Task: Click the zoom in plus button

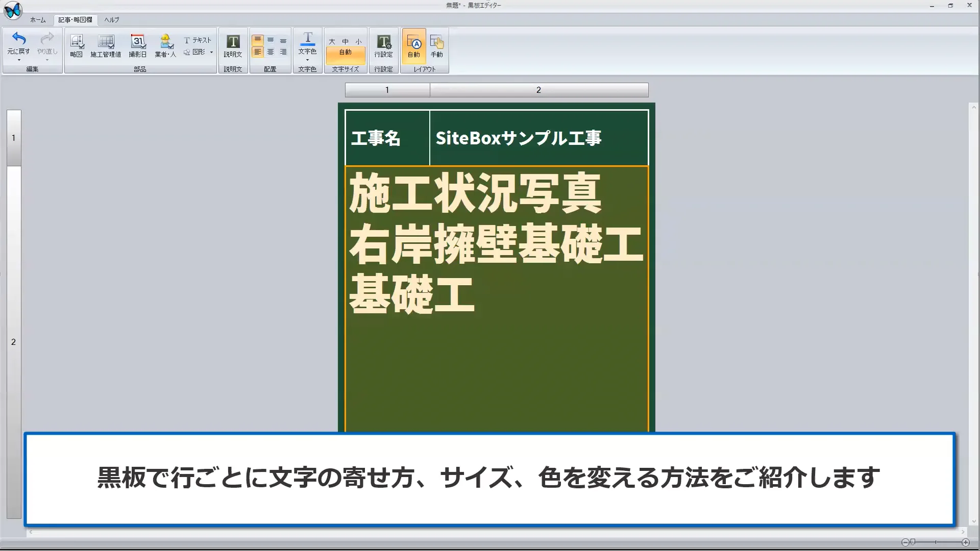Action: click(x=966, y=542)
